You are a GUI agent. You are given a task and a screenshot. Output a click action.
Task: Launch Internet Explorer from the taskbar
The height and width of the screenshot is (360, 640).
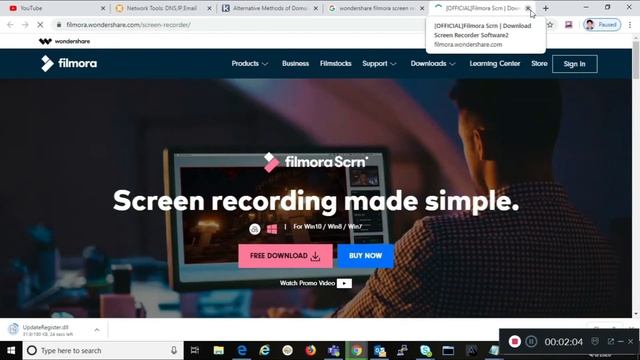click(x=265, y=351)
